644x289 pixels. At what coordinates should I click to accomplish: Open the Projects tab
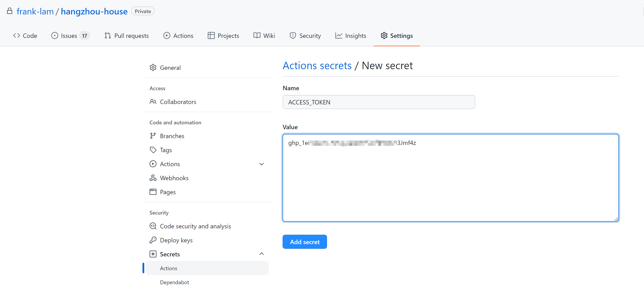pos(223,36)
